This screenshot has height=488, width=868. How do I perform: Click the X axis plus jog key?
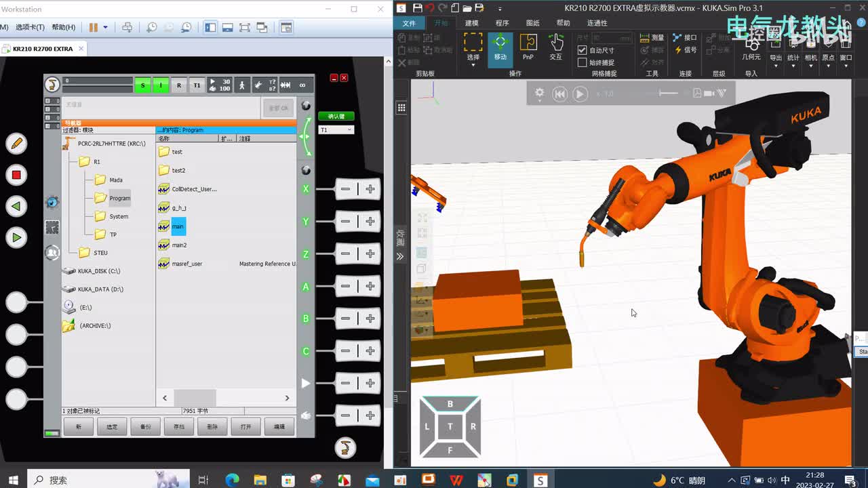pos(370,189)
